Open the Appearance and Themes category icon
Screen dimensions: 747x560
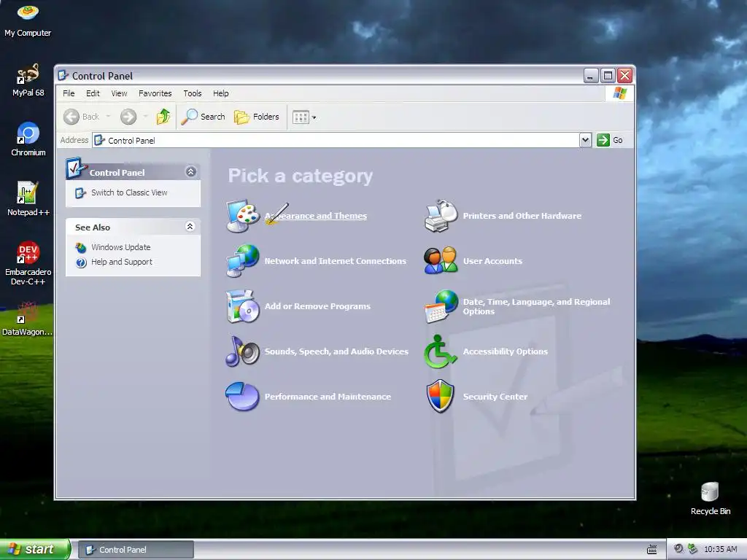pos(242,216)
